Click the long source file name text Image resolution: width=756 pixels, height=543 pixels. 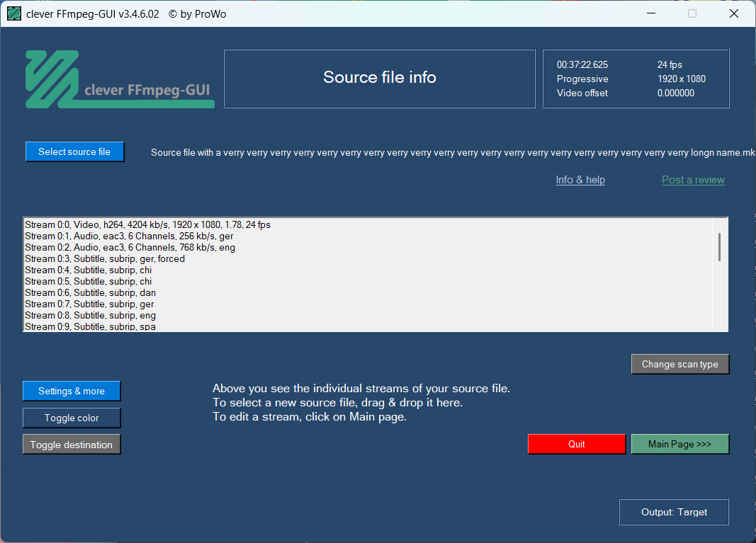(x=453, y=152)
